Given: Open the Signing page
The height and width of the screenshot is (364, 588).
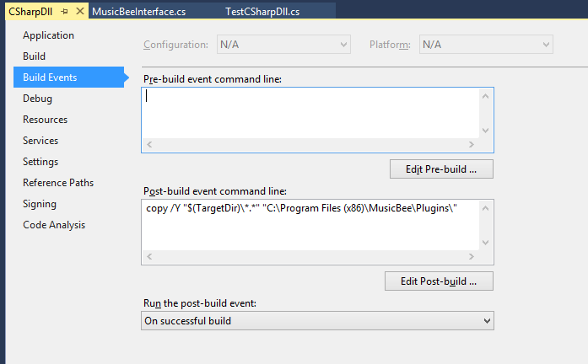Looking at the screenshot, I should pos(40,204).
